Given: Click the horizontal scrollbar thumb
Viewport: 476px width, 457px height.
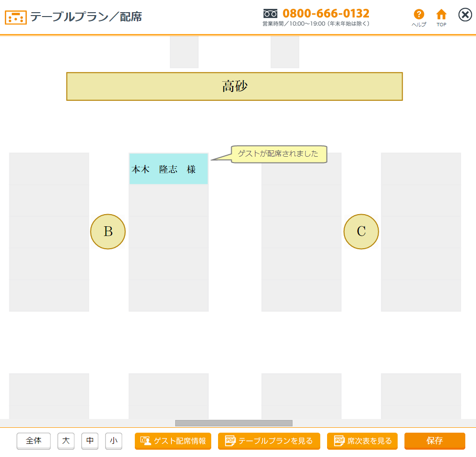Looking at the screenshot, I should pyautogui.click(x=234, y=423).
